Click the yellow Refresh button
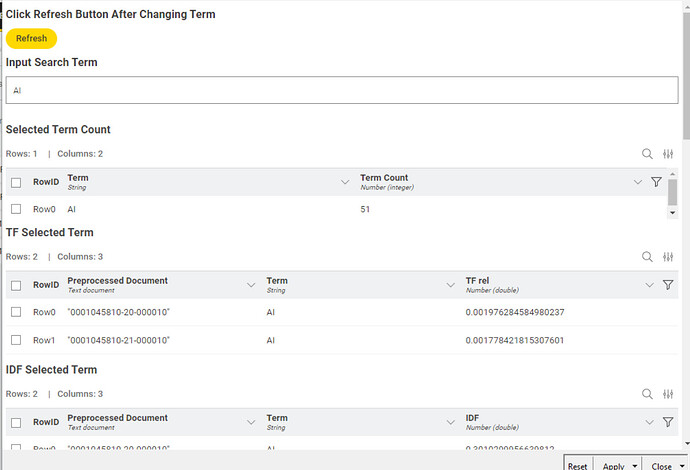 point(31,39)
